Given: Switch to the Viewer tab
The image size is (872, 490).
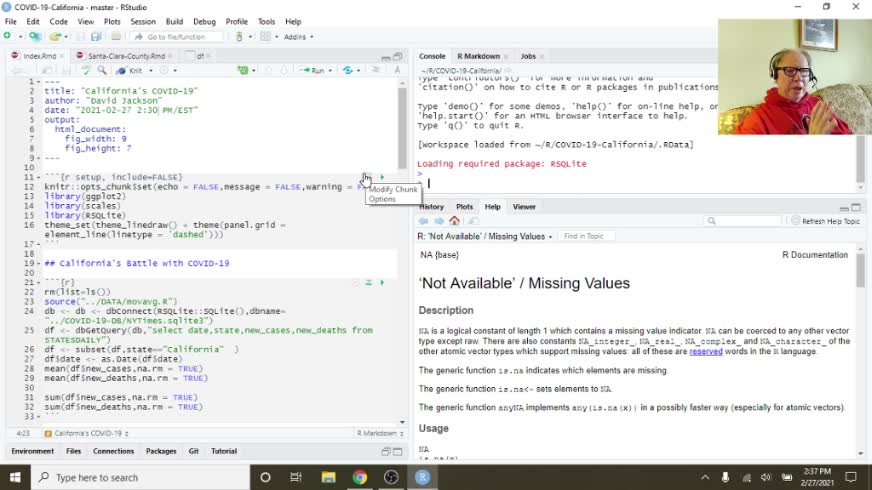Looking at the screenshot, I should (x=524, y=207).
